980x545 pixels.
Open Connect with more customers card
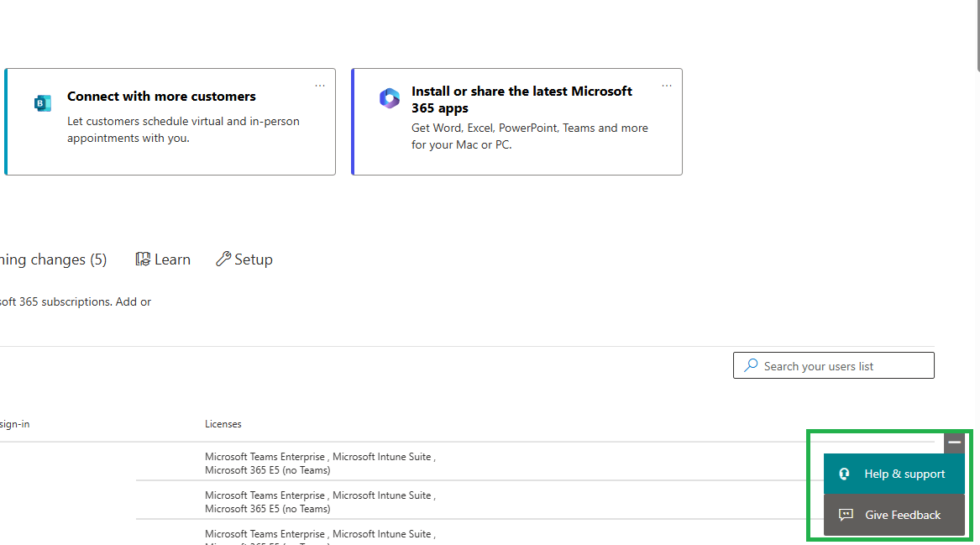[x=170, y=122]
